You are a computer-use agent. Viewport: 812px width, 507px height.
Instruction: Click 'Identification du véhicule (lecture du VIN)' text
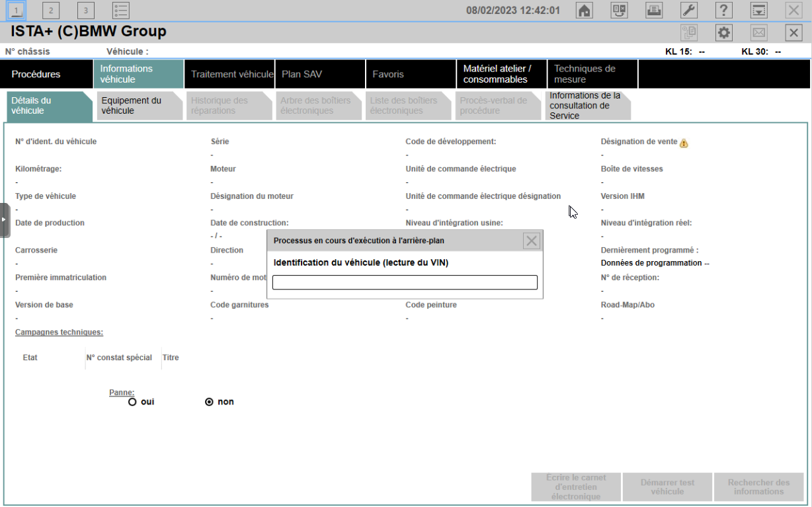pos(361,262)
